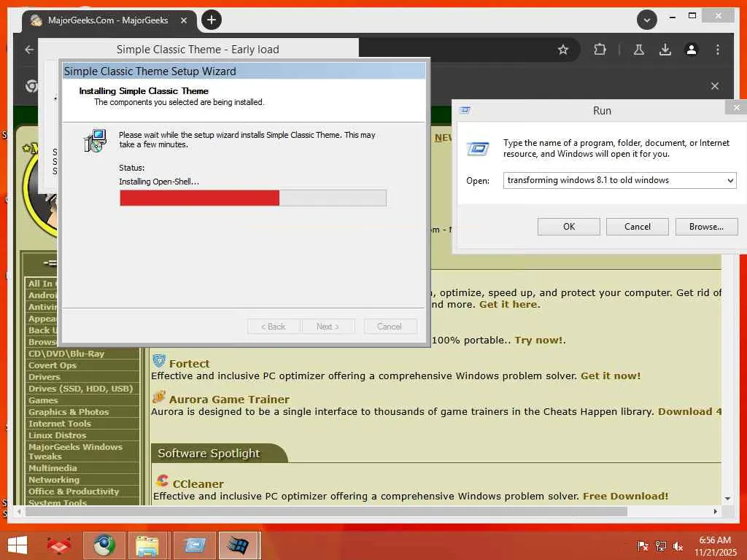Open Multimedia category in sidebar

(53, 468)
